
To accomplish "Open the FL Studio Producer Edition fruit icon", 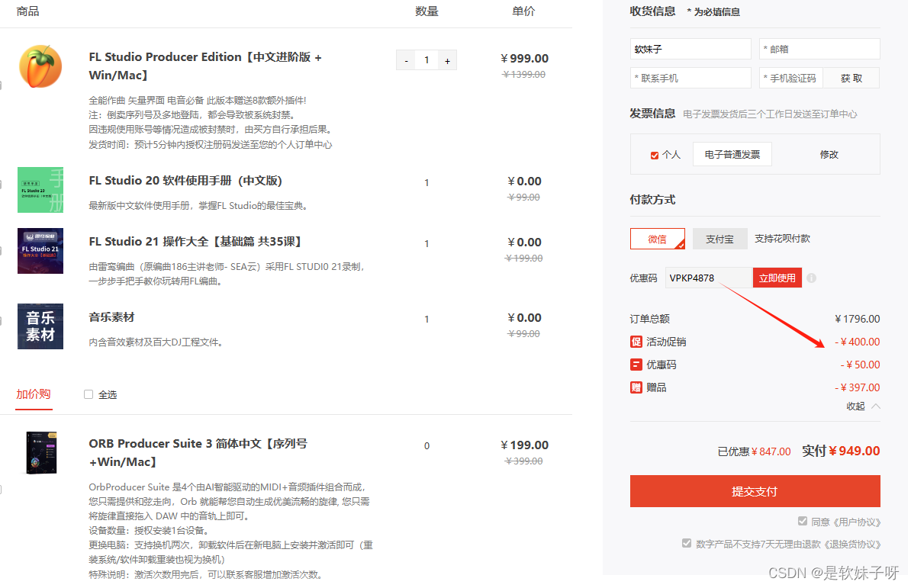I will (40, 67).
